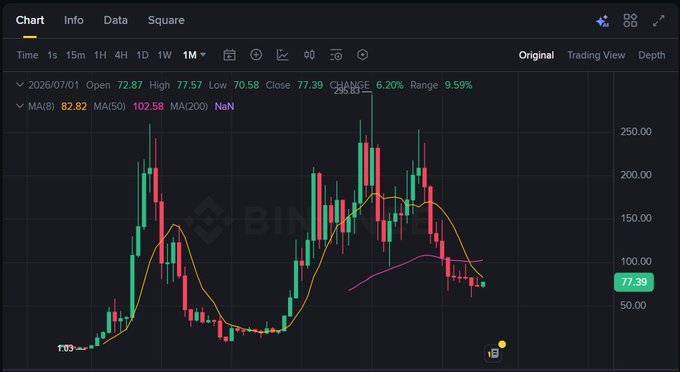680x372 pixels.
Task: Click the MA(8) value 82.82
Action: click(x=74, y=106)
